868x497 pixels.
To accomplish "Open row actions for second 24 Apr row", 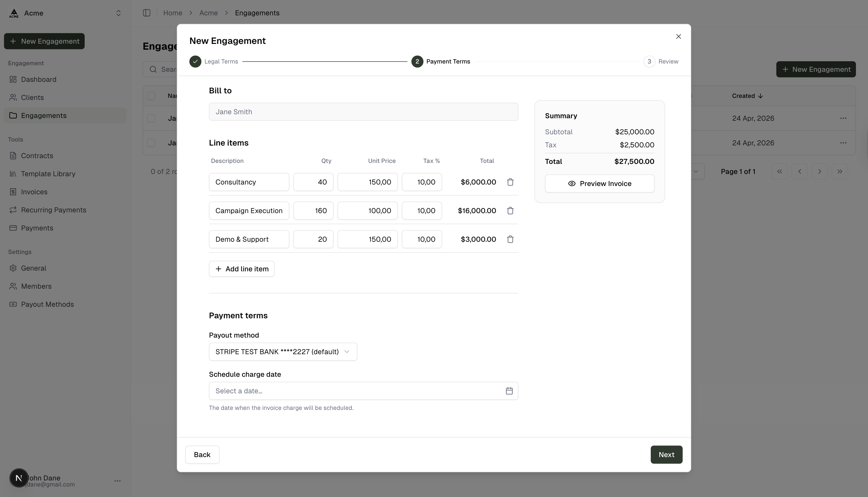I will pos(843,143).
